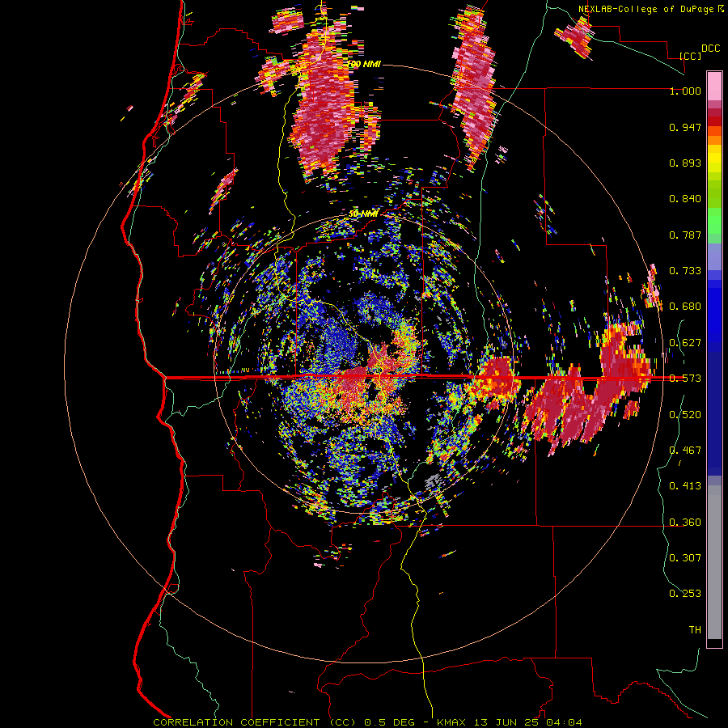Click the DCC product label
This screenshot has width=728, height=728.
pos(710,49)
